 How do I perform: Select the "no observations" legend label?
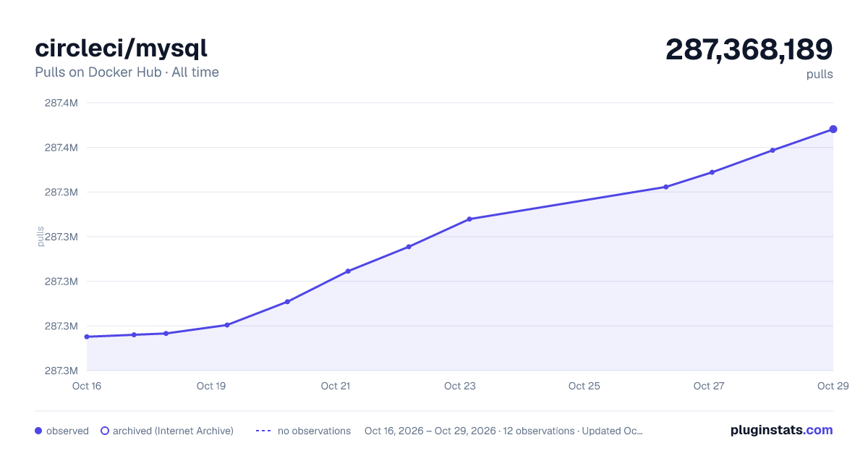click(x=314, y=431)
